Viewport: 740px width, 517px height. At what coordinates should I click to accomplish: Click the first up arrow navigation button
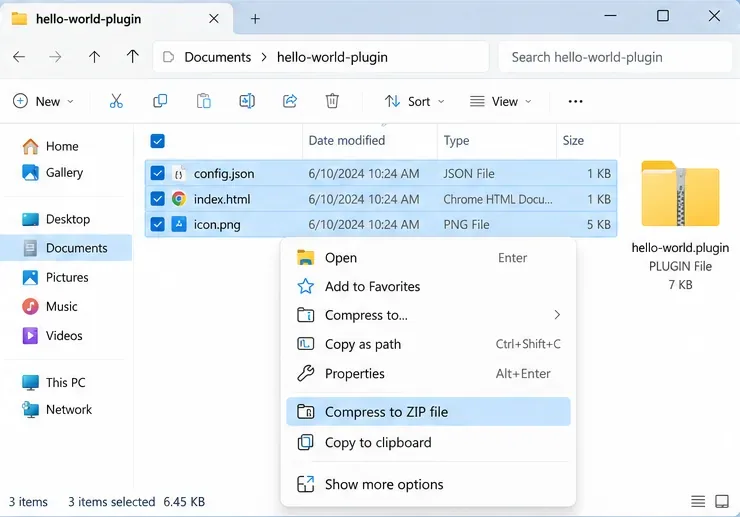click(x=94, y=57)
